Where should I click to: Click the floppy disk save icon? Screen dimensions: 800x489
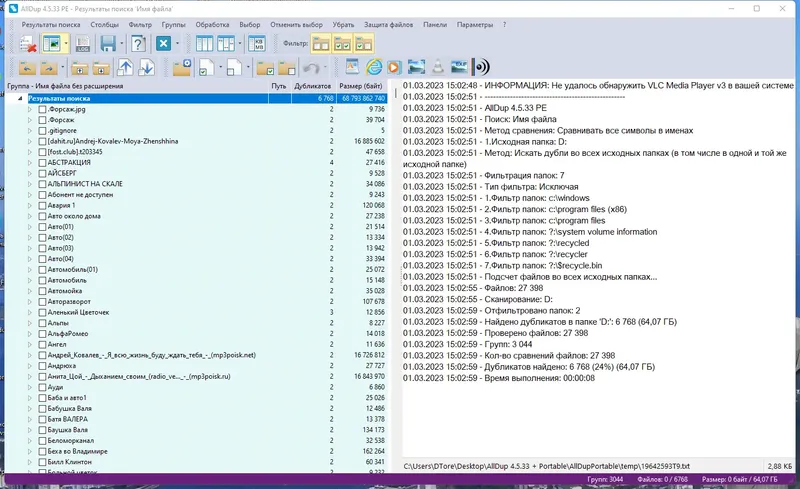[x=108, y=44]
